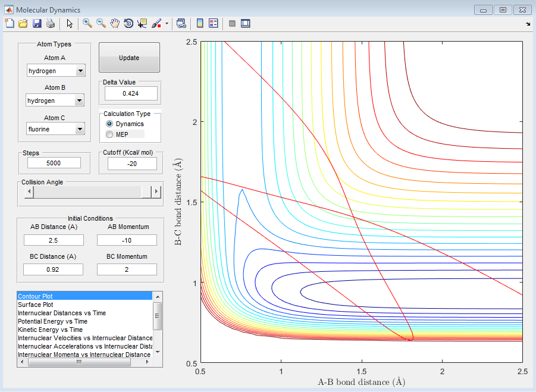Expand the Atom C fluorine dropdown
The width and height of the screenshot is (536, 392).
pyautogui.click(x=80, y=129)
